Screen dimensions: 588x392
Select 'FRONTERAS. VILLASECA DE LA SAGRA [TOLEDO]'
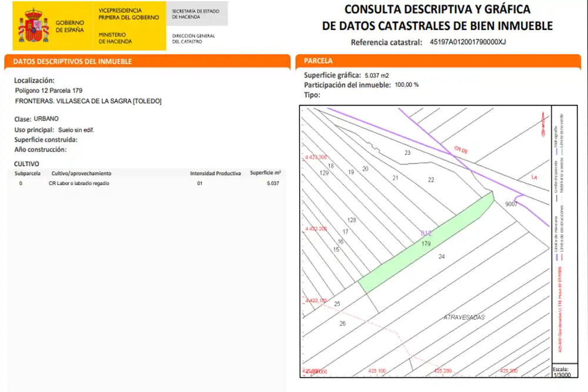88,101
